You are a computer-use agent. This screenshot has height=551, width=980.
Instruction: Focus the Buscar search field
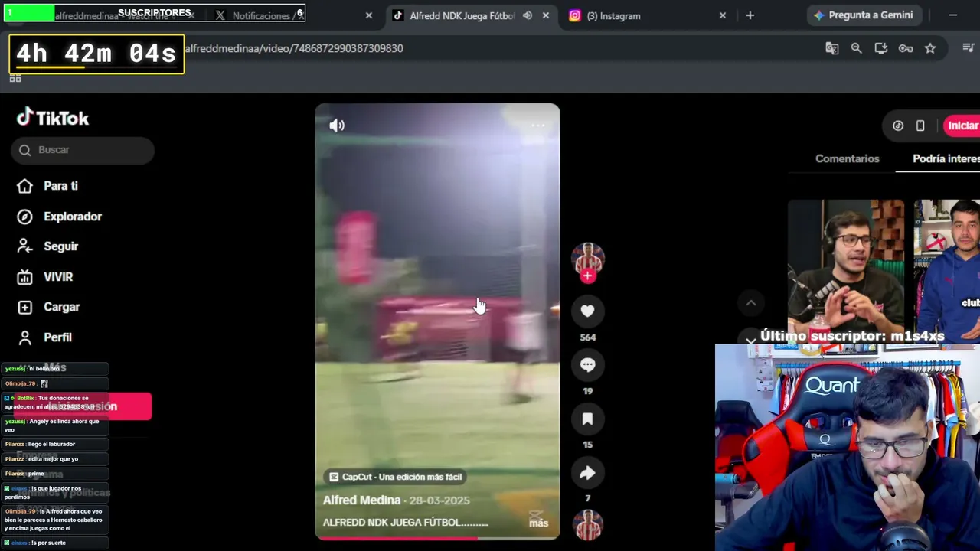(83, 150)
